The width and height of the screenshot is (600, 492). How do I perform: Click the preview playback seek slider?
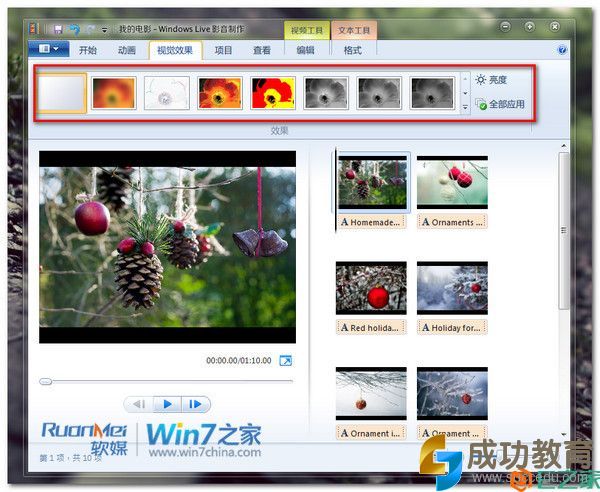click(x=167, y=381)
